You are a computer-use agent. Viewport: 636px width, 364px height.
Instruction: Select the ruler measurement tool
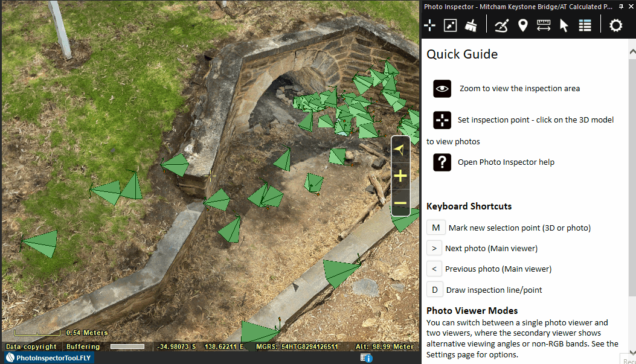tap(544, 25)
